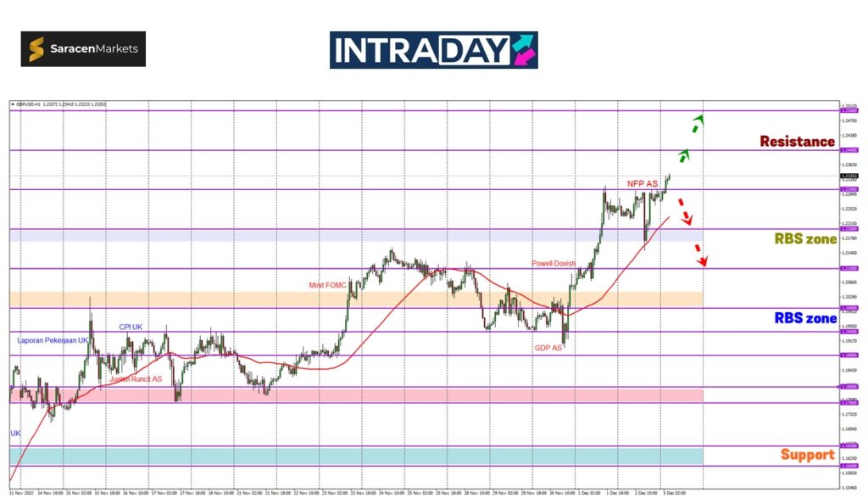The image size is (868, 498).
Task: Select the Powell Dovish annotation label
Action: pos(554,264)
